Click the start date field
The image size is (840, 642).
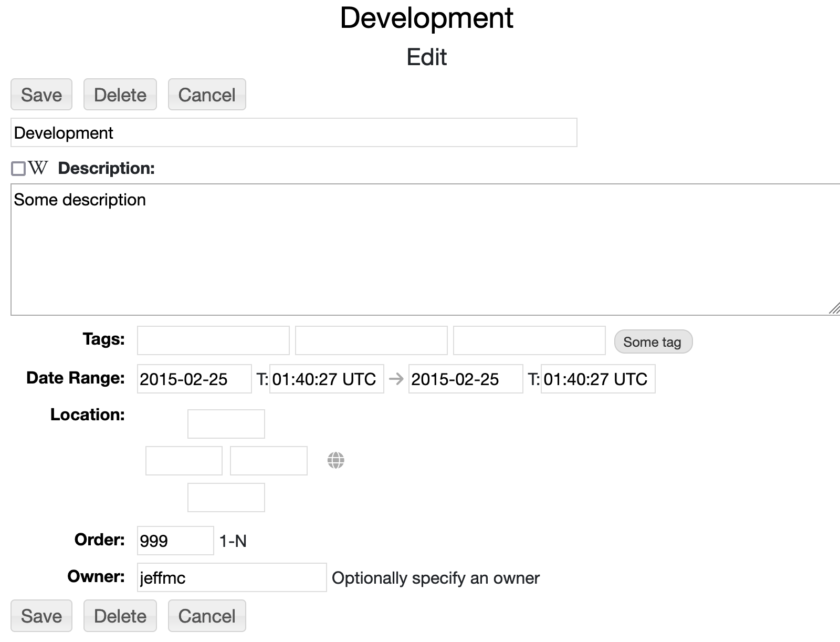[x=194, y=379]
